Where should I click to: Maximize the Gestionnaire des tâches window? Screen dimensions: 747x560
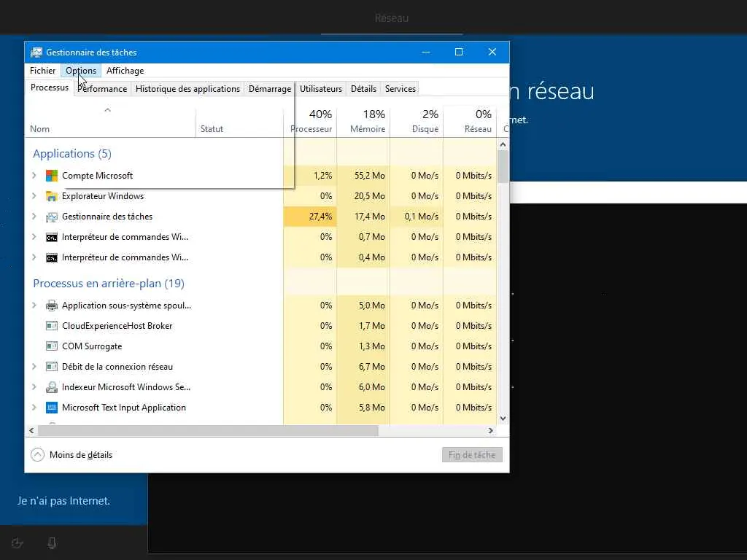click(x=459, y=52)
